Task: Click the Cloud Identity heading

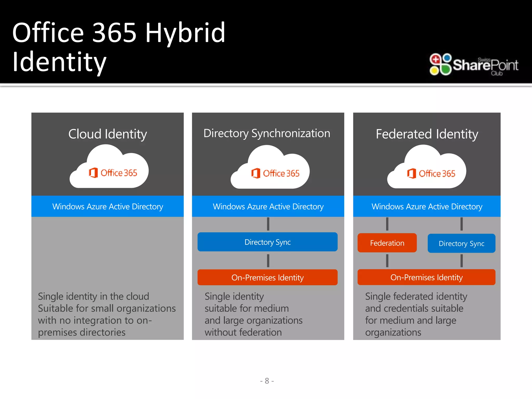Action: coord(108,134)
